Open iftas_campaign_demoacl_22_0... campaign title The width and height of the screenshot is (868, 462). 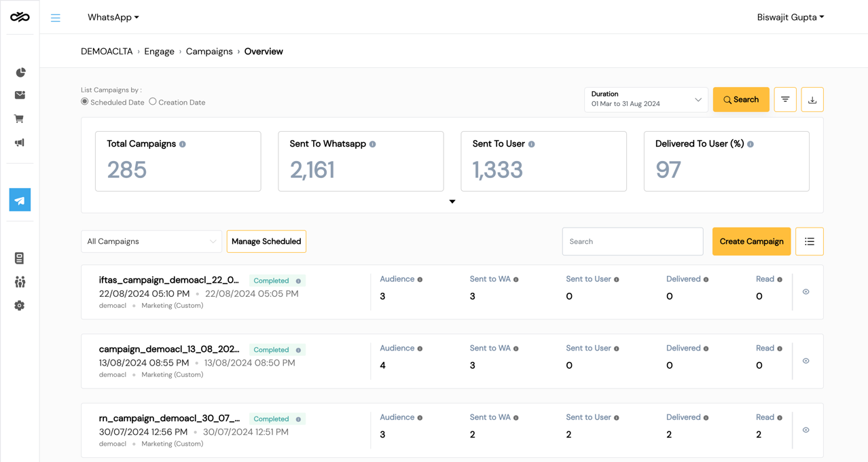click(169, 280)
